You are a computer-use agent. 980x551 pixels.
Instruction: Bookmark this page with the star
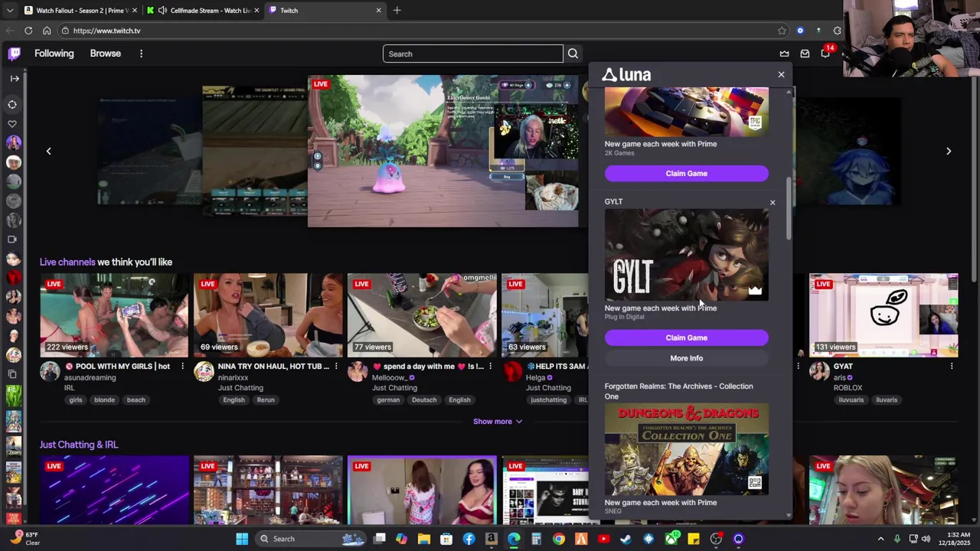(x=782, y=31)
